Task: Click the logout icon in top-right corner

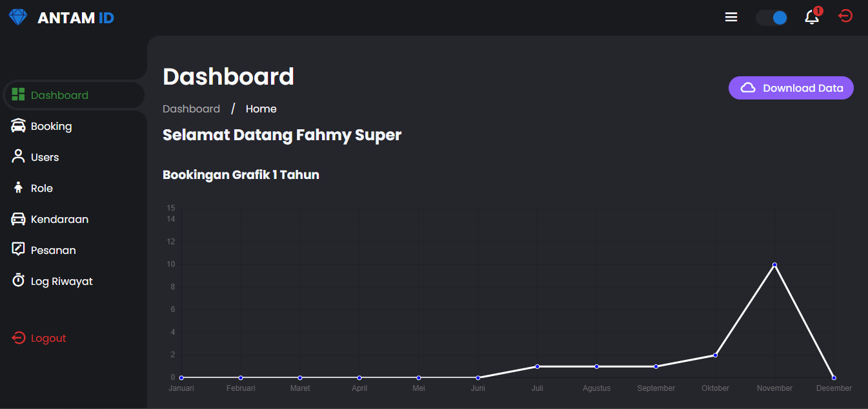Action: click(845, 16)
